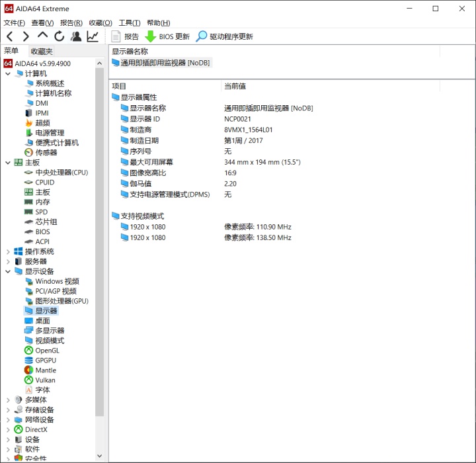Go up one level in tree

pyautogui.click(x=42, y=36)
